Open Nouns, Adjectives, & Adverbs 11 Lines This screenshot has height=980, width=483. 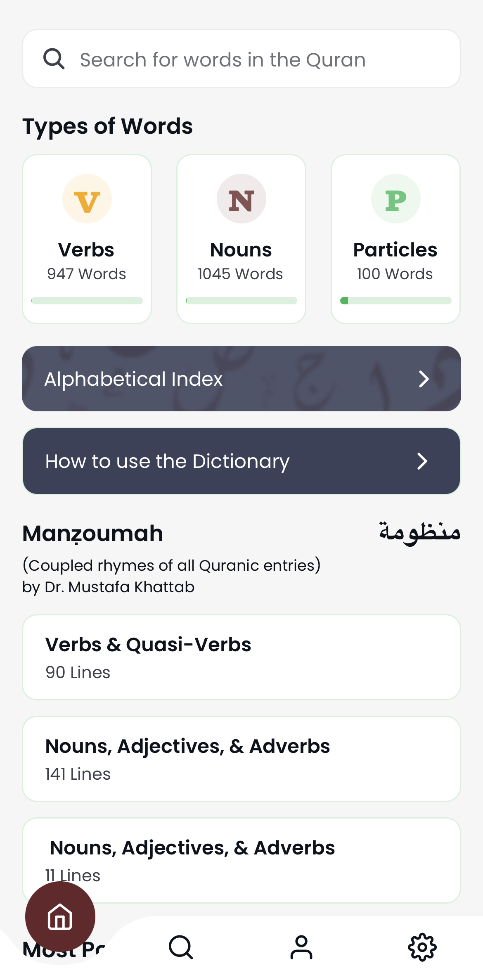tap(241, 860)
